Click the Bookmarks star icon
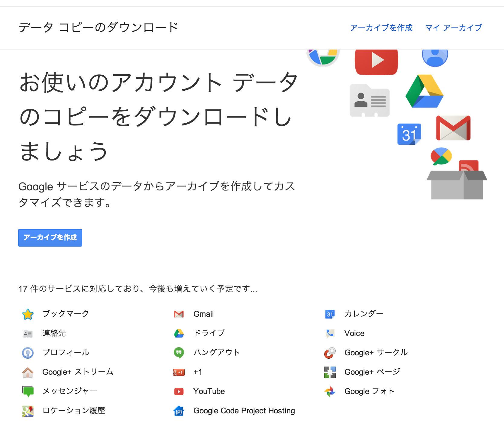The width and height of the screenshot is (504, 443). click(x=28, y=314)
